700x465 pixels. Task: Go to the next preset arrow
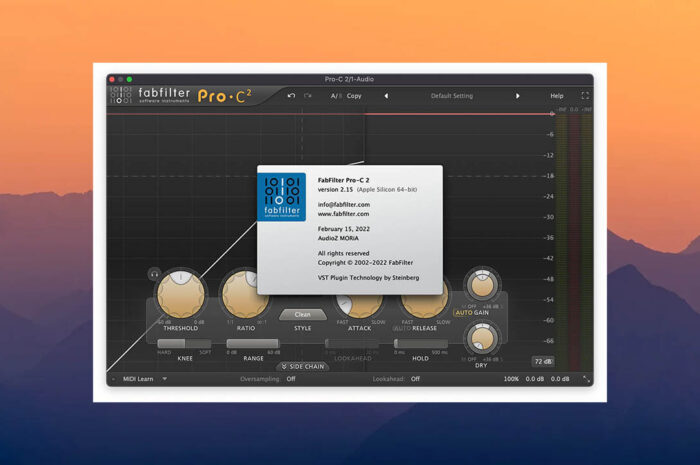pyautogui.click(x=517, y=96)
